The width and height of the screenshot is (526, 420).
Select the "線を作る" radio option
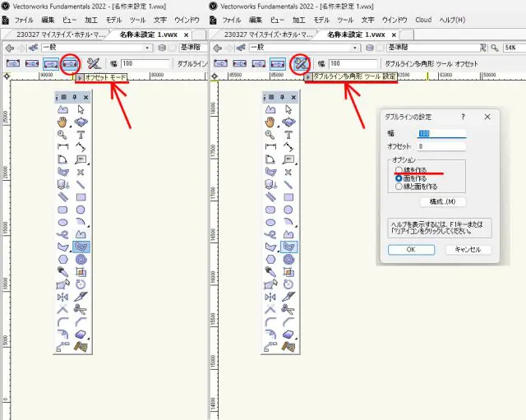click(x=399, y=169)
